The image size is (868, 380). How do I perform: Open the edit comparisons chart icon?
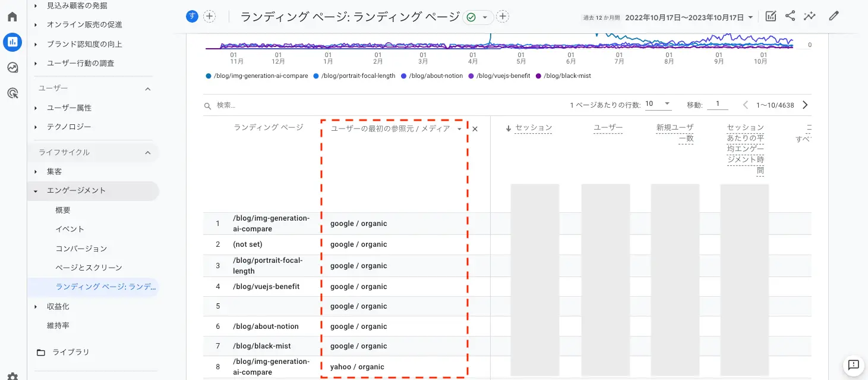[771, 17]
